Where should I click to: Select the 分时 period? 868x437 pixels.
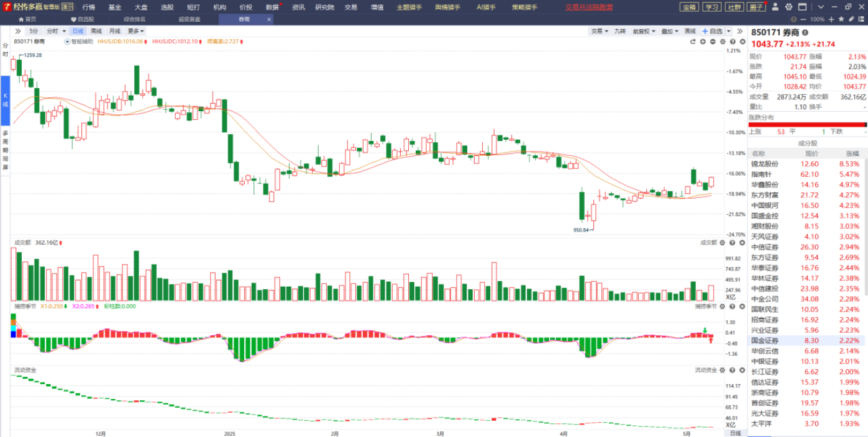point(52,31)
